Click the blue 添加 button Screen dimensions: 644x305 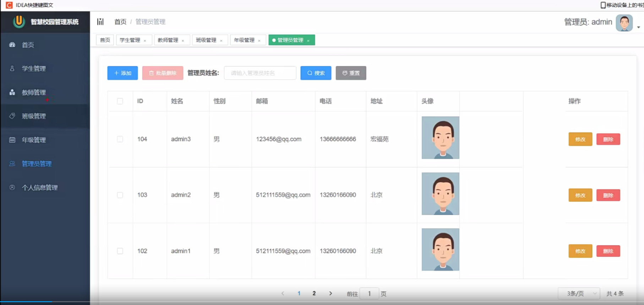coord(122,73)
